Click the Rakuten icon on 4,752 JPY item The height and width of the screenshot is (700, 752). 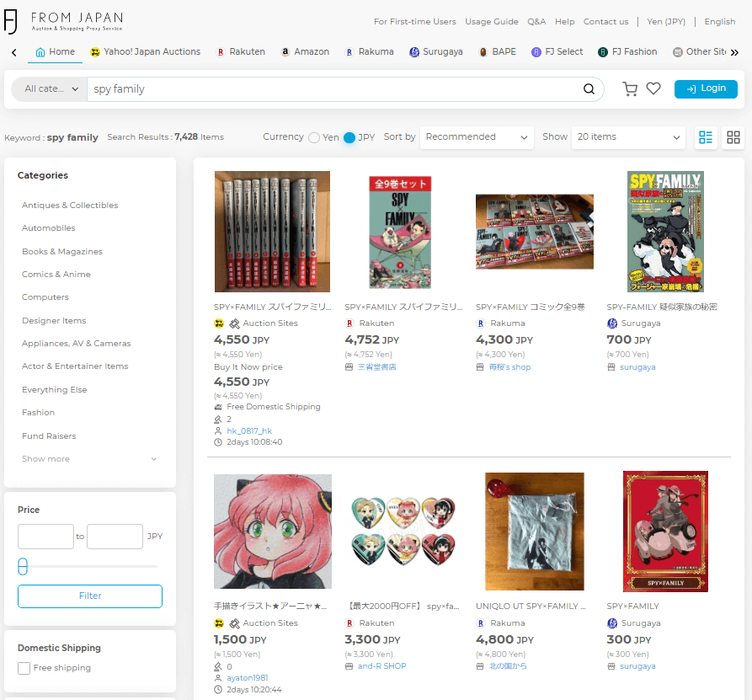pos(349,323)
